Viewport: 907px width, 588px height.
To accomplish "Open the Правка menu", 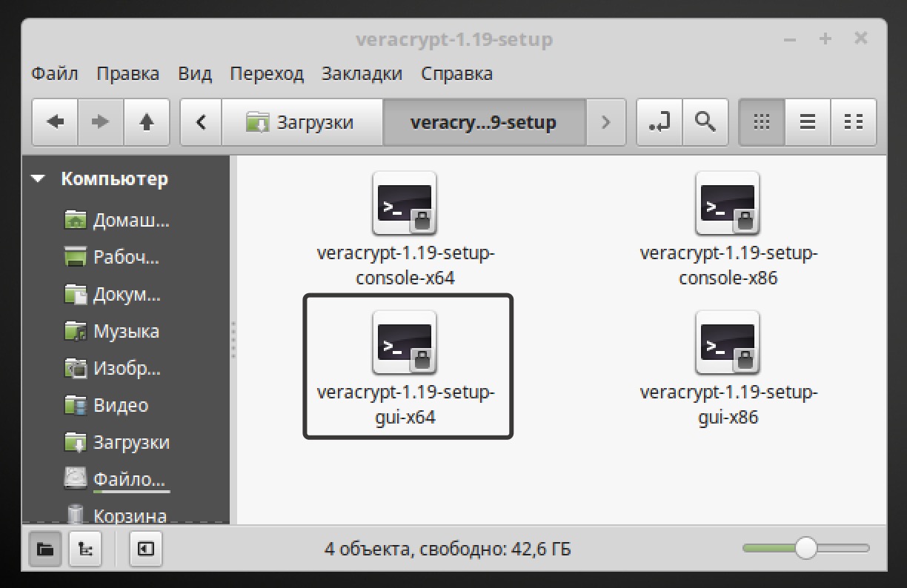I will pos(128,74).
